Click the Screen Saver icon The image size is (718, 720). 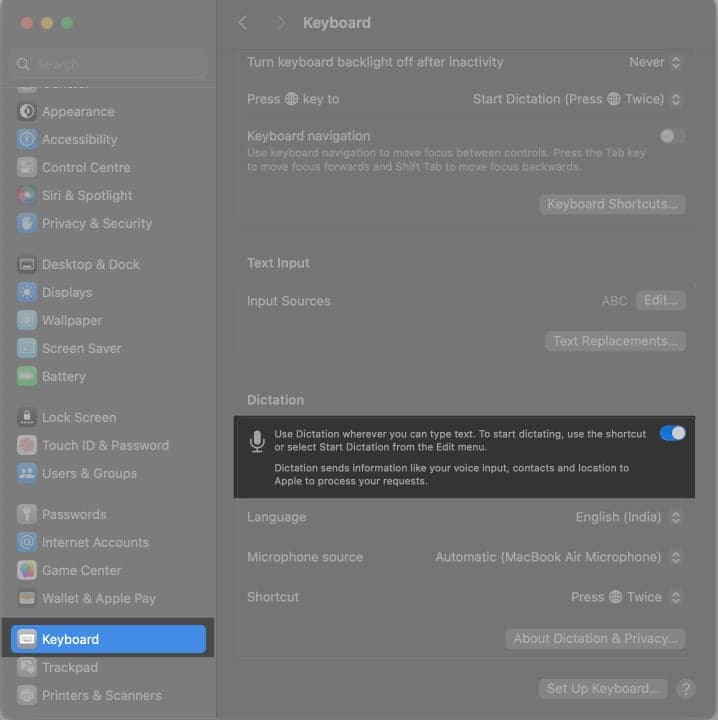pos(27,349)
